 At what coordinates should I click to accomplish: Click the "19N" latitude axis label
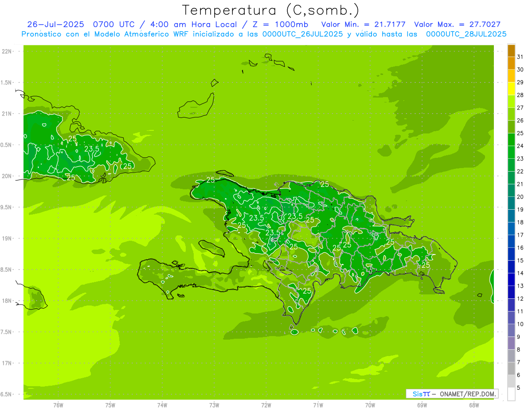pos(7,239)
